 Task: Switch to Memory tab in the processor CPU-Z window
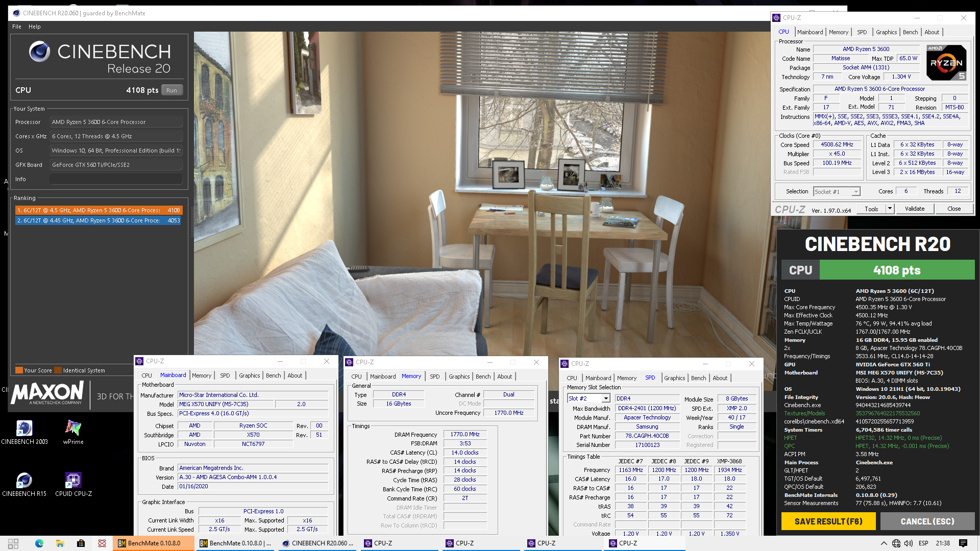[838, 32]
